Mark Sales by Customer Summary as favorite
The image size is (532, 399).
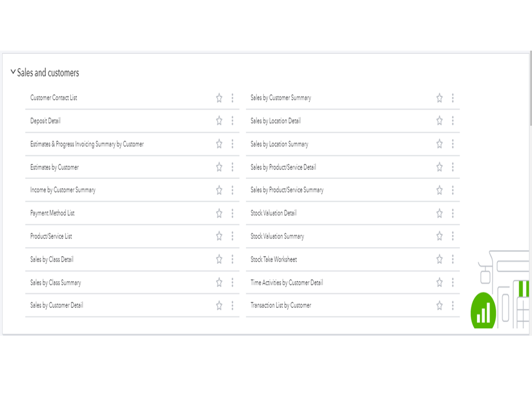(x=439, y=98)
